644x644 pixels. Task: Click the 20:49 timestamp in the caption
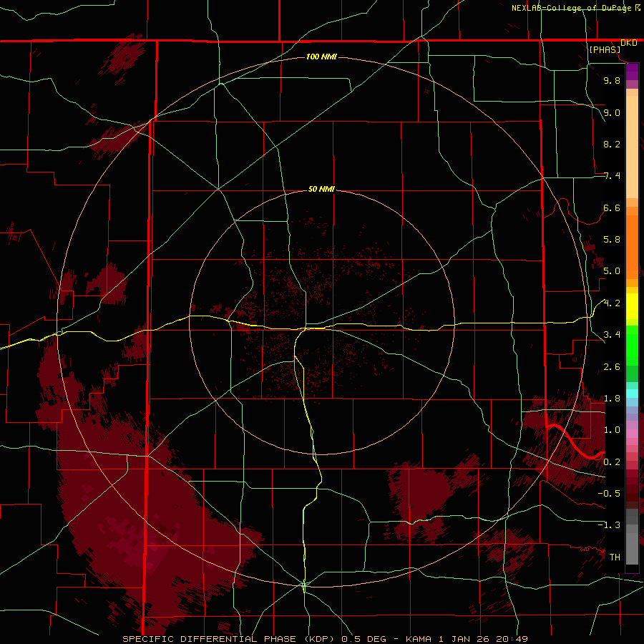512,639
